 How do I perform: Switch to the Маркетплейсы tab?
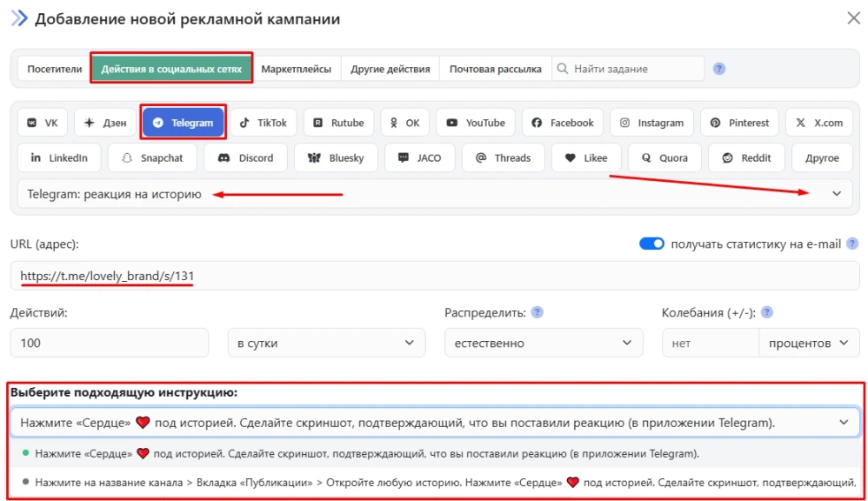pyautogui.click(x=296, y=69)
